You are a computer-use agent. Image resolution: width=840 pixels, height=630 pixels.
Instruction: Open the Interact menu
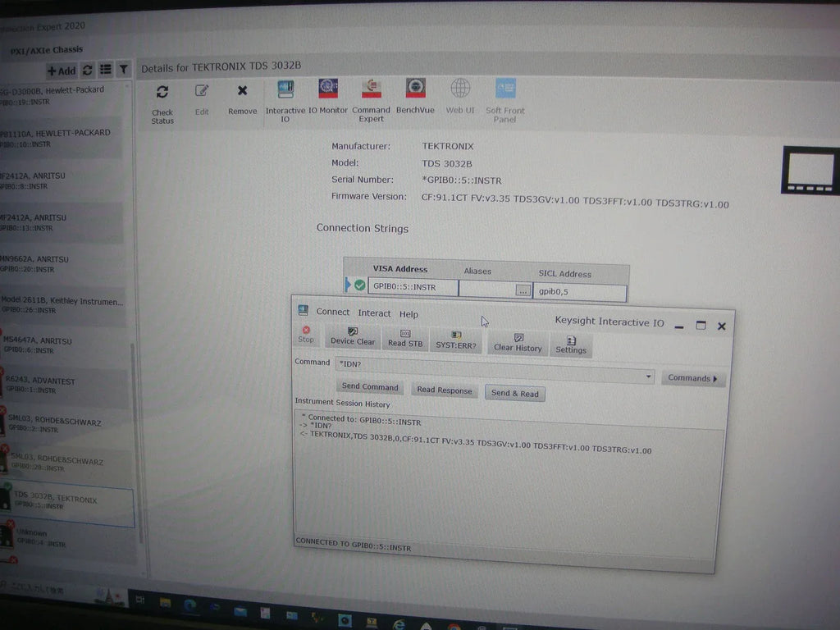pos(374,313)
